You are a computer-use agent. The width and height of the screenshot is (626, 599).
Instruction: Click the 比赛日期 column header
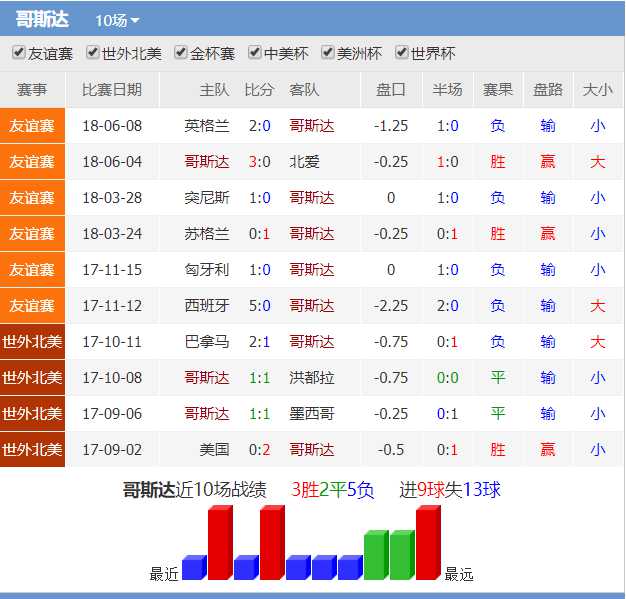tap(111, 90)
